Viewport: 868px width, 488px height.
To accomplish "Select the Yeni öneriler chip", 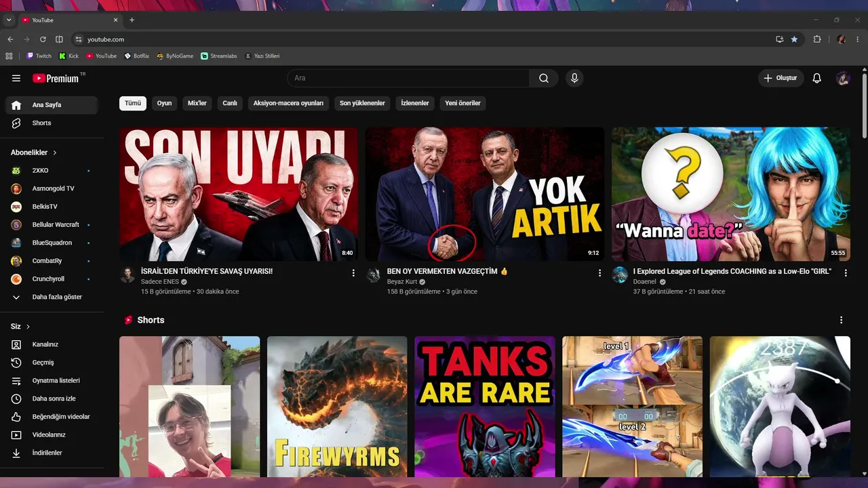I will pos(463,103).
